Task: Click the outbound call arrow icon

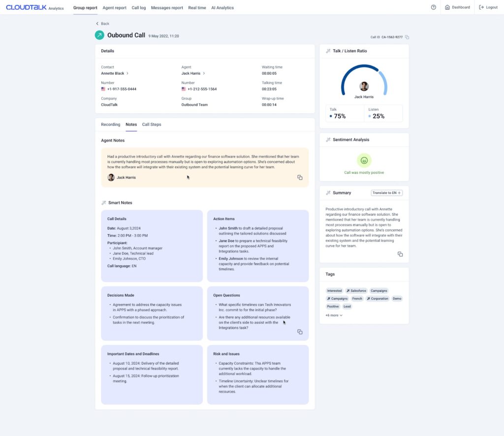Action: pos(99,35)
